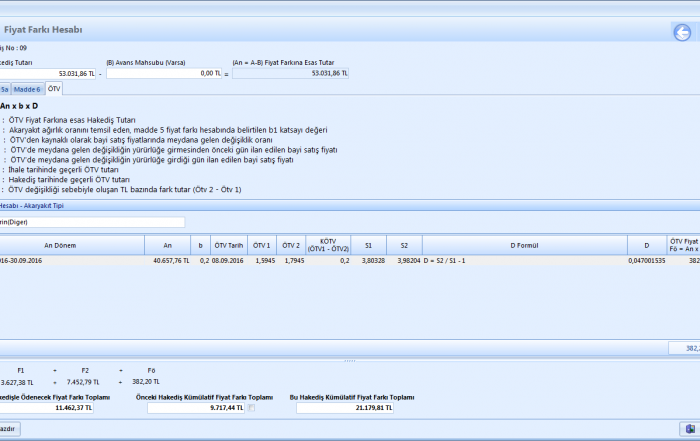Click the 40.657,76 TL An cell
Viewport: 700px width, 441px height.
click(x=167, y=260)
